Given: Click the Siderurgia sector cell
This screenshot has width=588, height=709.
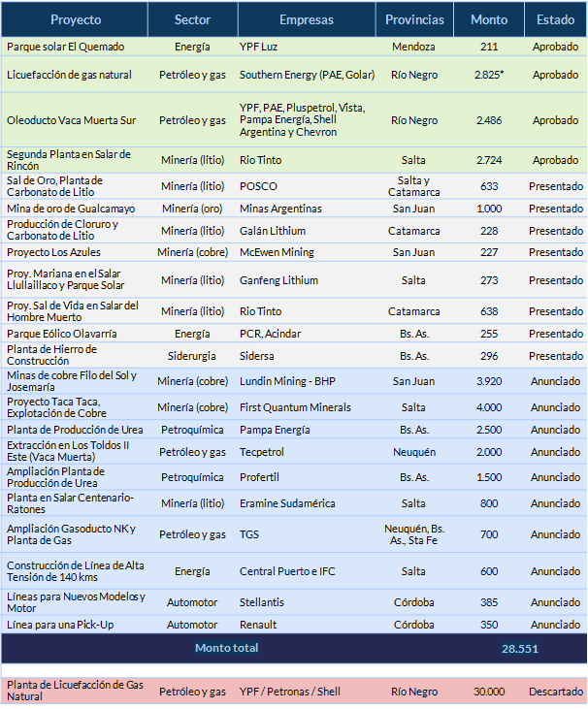Looking at the screenshot, I should [x=192, y=356].
